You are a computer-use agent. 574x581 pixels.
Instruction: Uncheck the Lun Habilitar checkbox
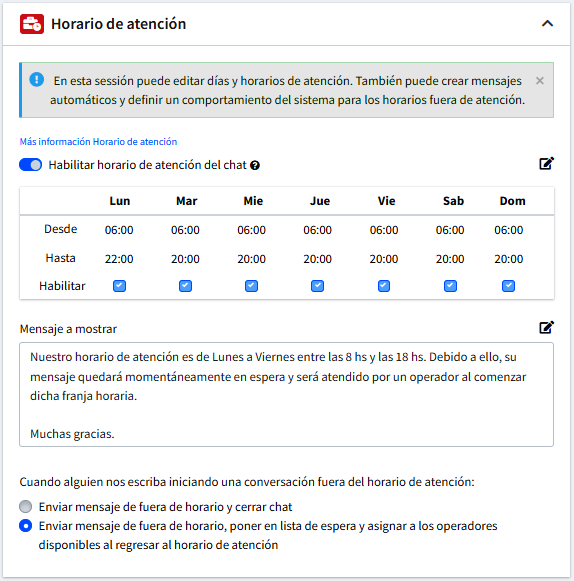pyautogui.click(x=119, y=286)
